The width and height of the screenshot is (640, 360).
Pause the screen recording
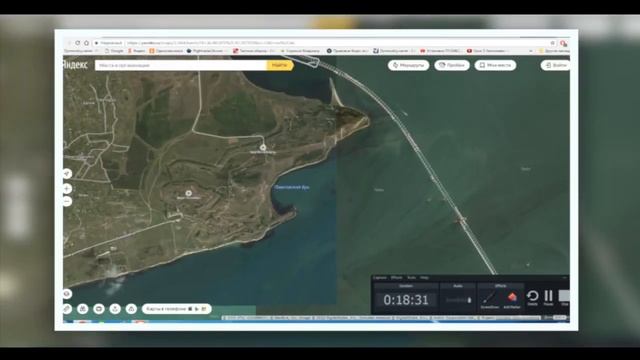tap(549, 298)
